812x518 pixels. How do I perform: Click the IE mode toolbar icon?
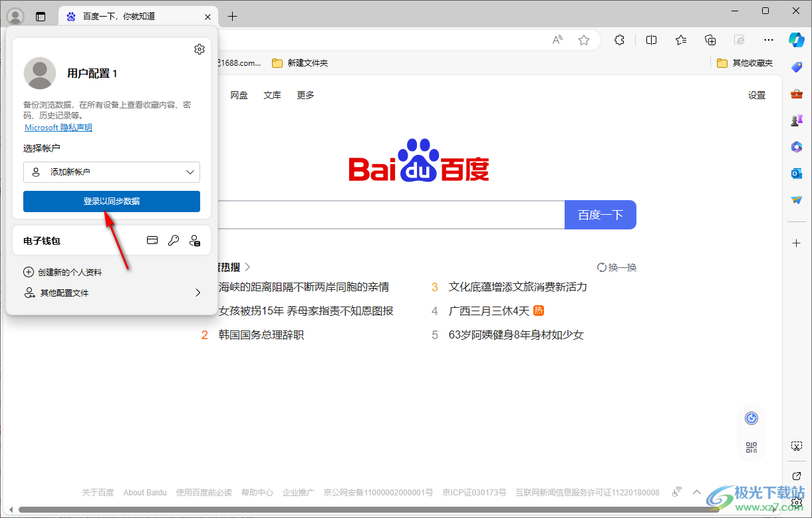(x=740, y=40)
